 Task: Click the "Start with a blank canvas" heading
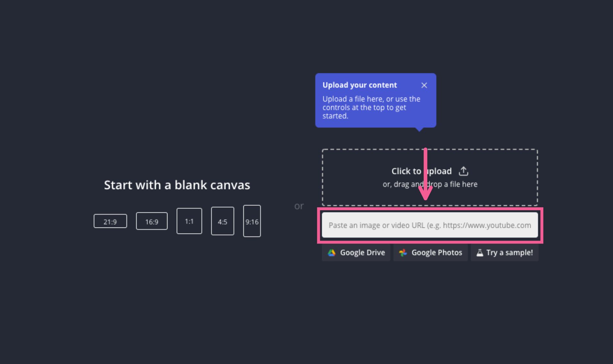coord(177,185)
